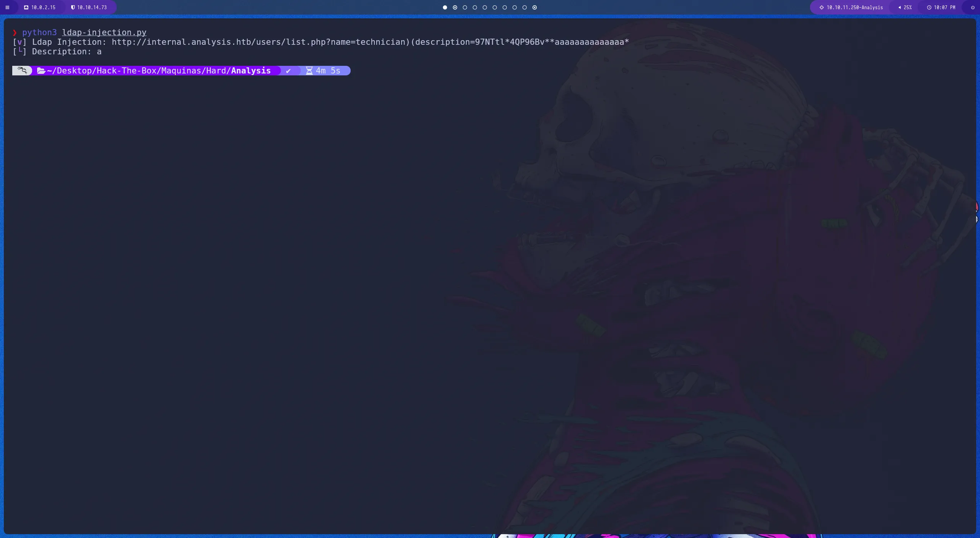
Task: Click the screen icon beside 10.0.2.15
Action: pos(26,7)
